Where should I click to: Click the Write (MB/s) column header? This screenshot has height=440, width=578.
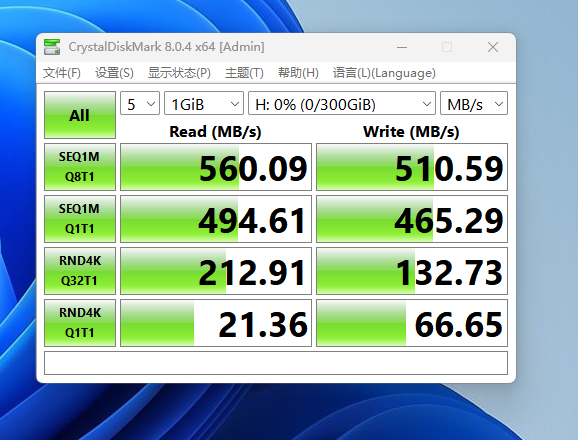[411, 132]
